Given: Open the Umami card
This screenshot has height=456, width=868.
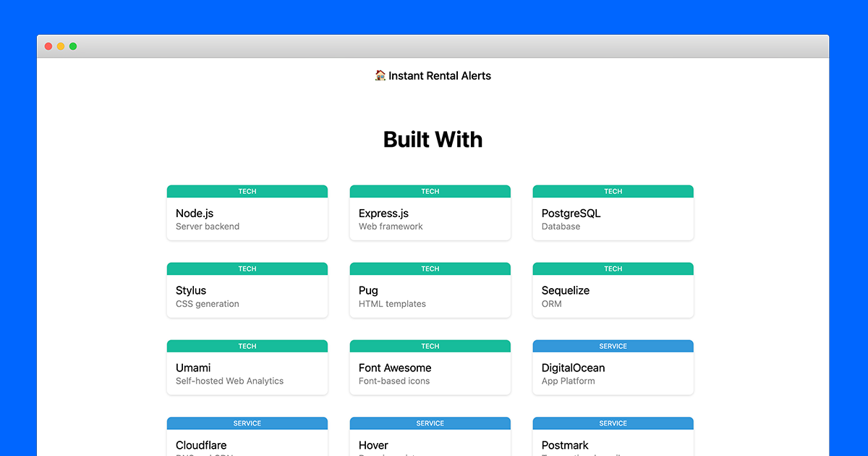Looking at the screenshot, I should point(247,368).
